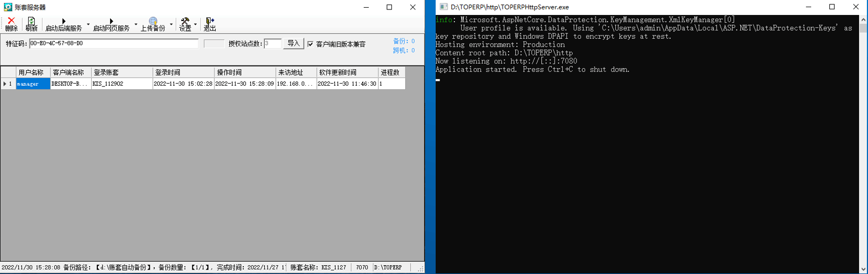Screen dimensions: 868x274
Task: Open dropdown arrow next to 设置
Action: click(196, 24)
